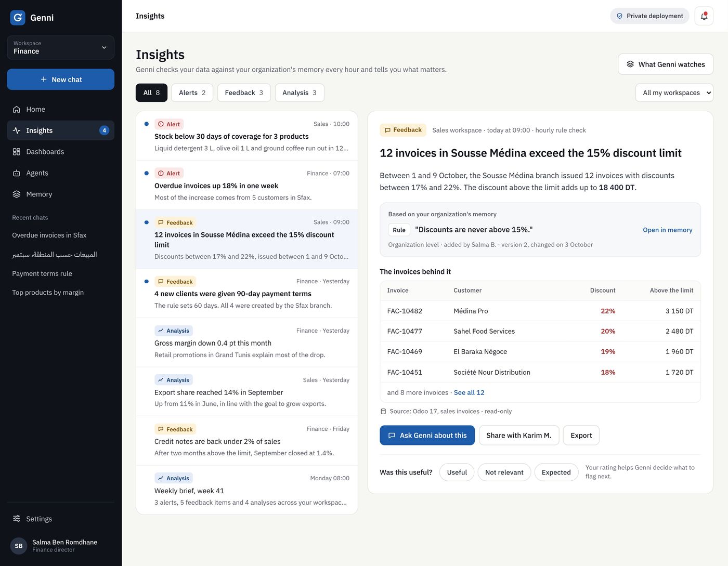
Task: Open the Stock below 30 days alert
Action: click(247, 136)
